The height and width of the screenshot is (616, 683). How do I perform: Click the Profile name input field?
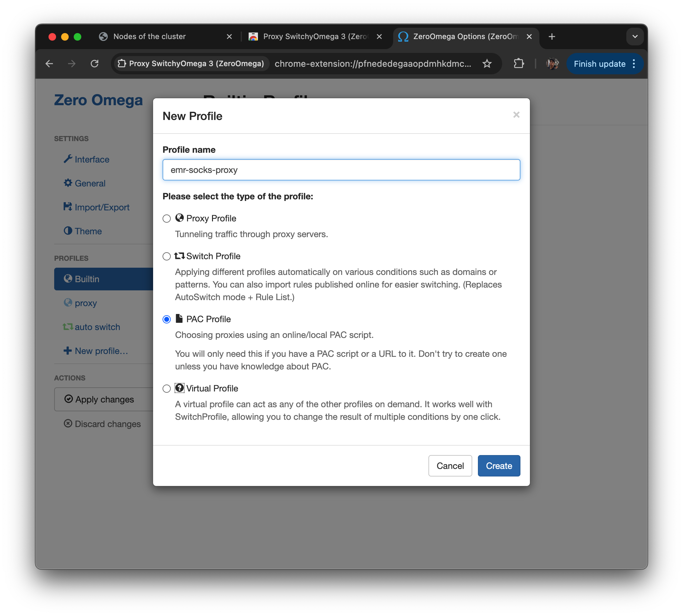pos(341,170)
